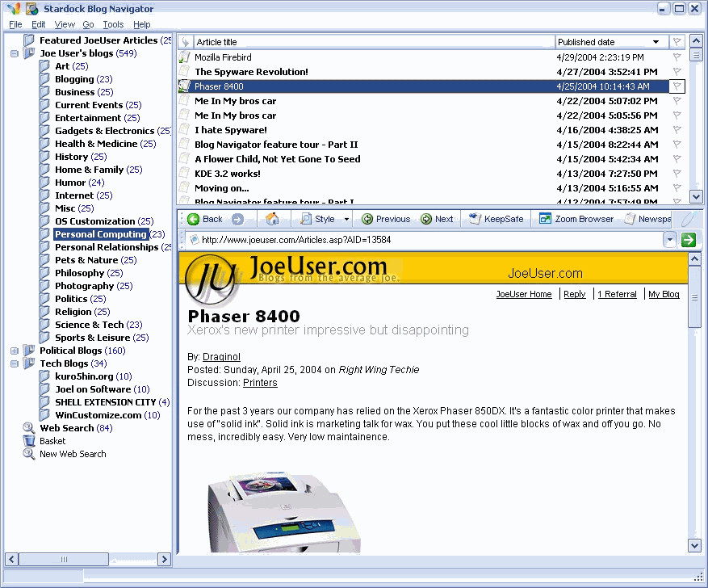Click the Reply link
Image resolution: width=708 pixels, height=588 pixels.
[x=574, y=294]
